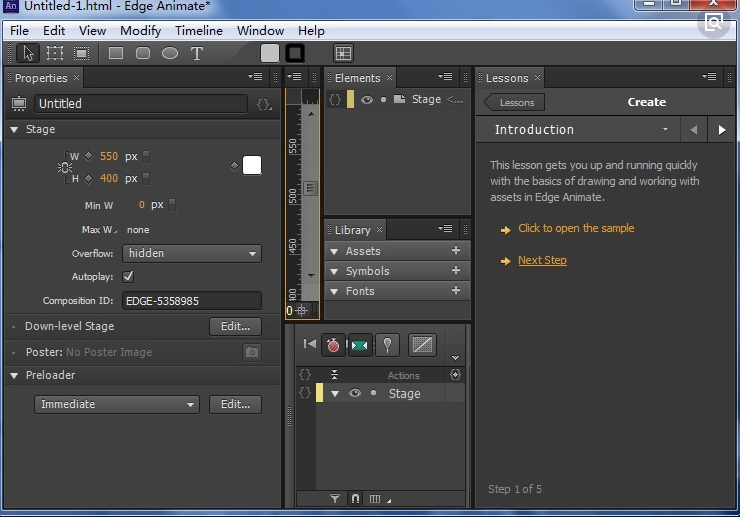
Task: Toggle the timeline pin button
Action: 387,345
